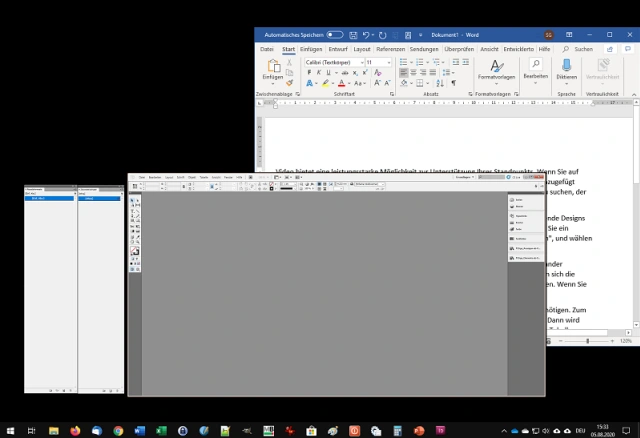640x438 pixels.
Task: Switch to the Layout ribbon tab
Action: click(363, 48)
